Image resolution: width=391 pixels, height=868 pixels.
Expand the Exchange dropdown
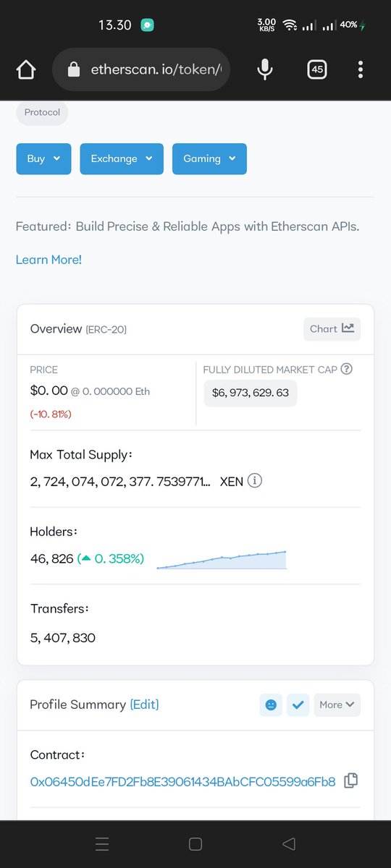coord(122,158)
